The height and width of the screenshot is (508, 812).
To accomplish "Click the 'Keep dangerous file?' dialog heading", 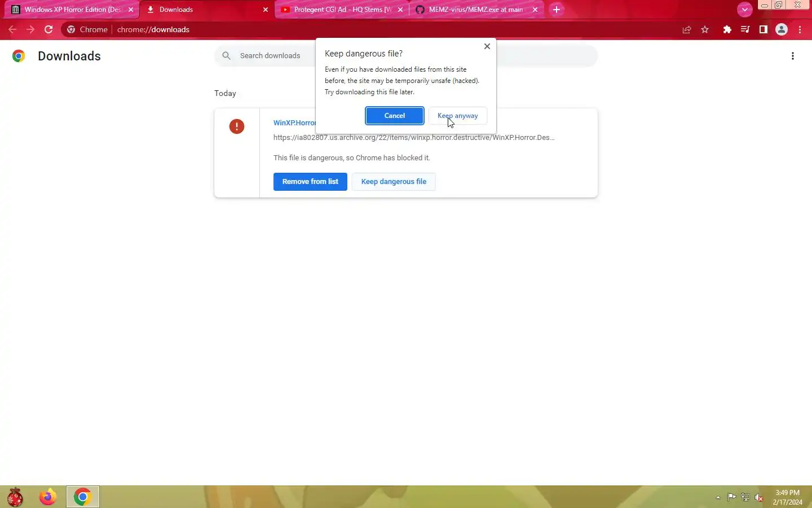I will [x=364, y=54].
